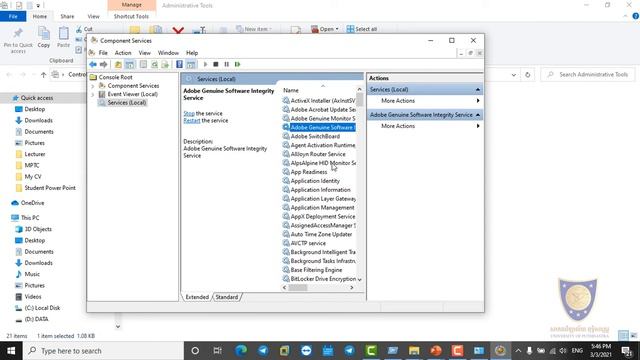
Task: Open the Shortcut Tools tab in Explorer
Action: (131, 16)
